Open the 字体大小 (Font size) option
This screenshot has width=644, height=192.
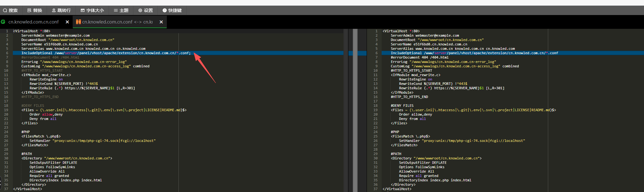(x=92, y=10)
